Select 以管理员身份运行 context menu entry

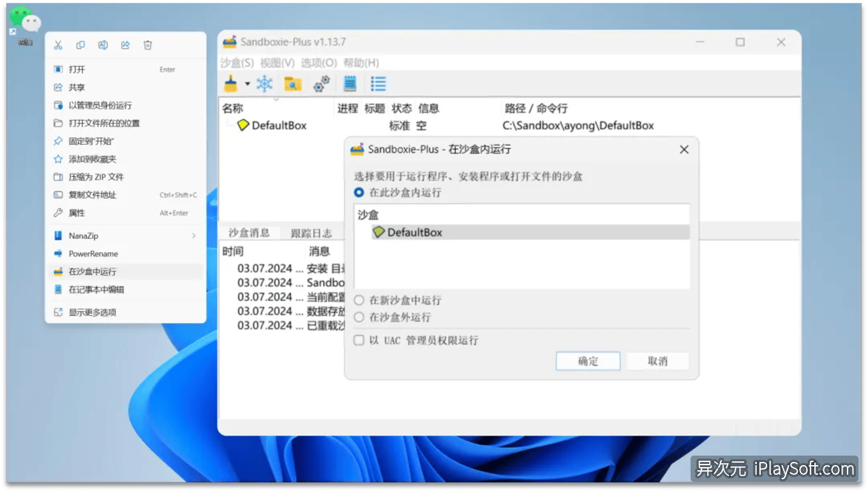125,105
